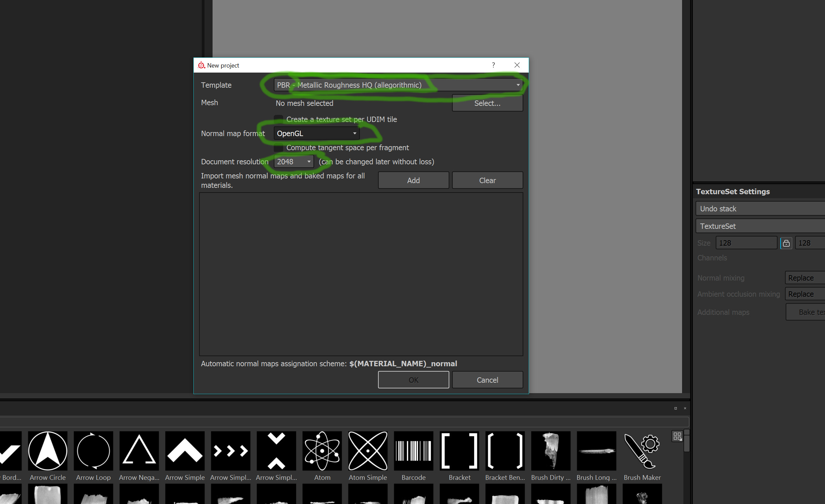Image resolution: width=825 pixels, height=504 pixels.
Task: Toggle the size lock icon in TextureSet Settings
Action: [786, 243]
